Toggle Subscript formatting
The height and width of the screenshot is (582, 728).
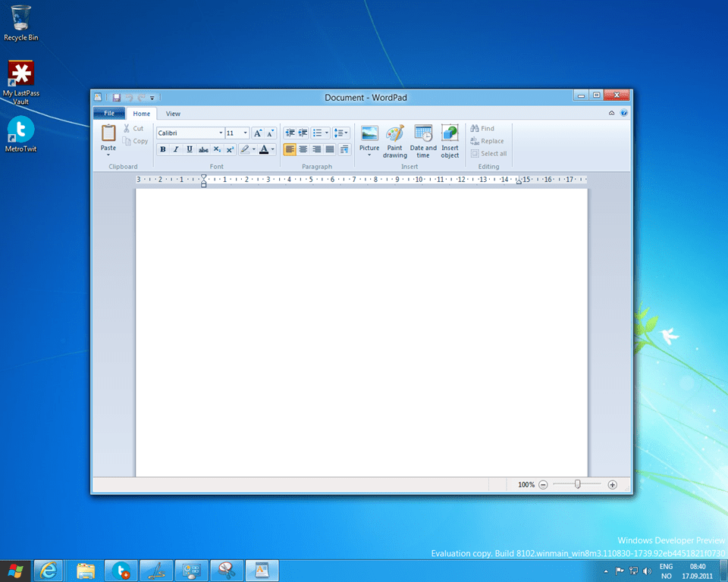tap(217, 149)
